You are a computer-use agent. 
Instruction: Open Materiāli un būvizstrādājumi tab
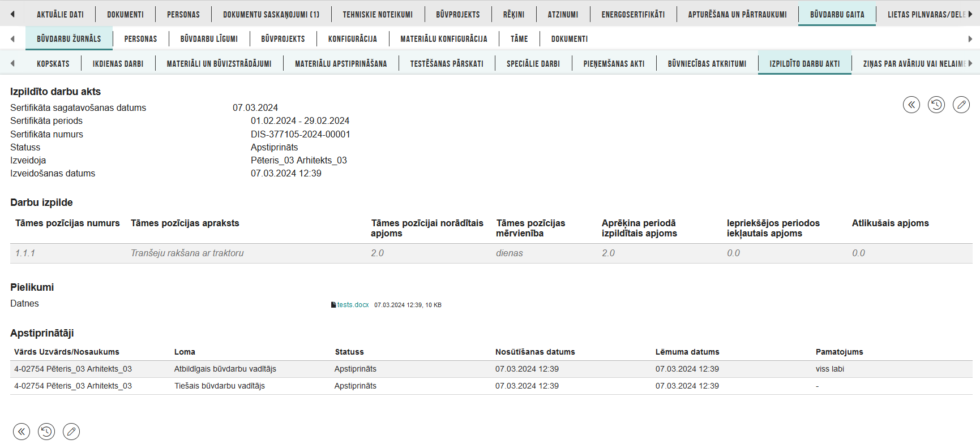(x=219, y=63)
